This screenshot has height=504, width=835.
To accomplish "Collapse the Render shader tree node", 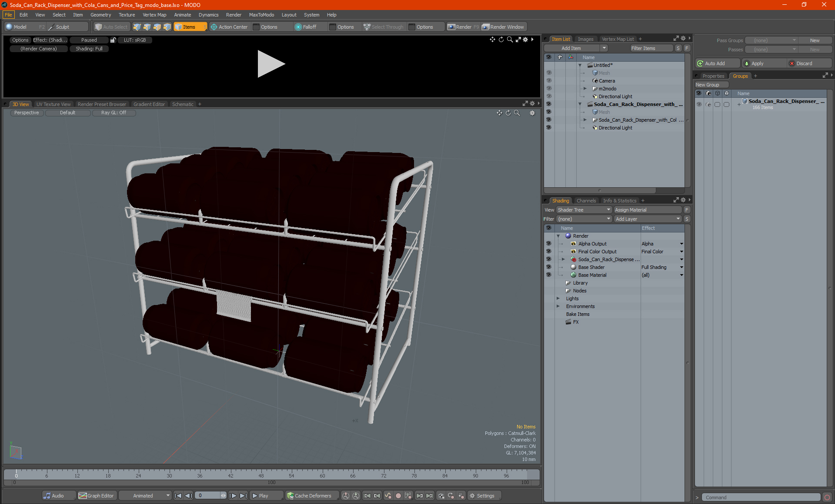I will pos(558,236).
